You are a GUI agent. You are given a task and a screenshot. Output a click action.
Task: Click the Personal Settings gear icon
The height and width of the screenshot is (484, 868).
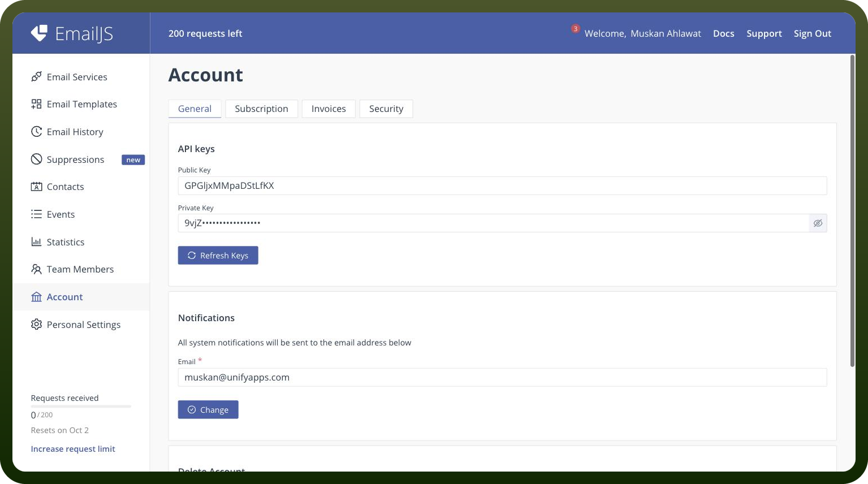pos(36,325)
